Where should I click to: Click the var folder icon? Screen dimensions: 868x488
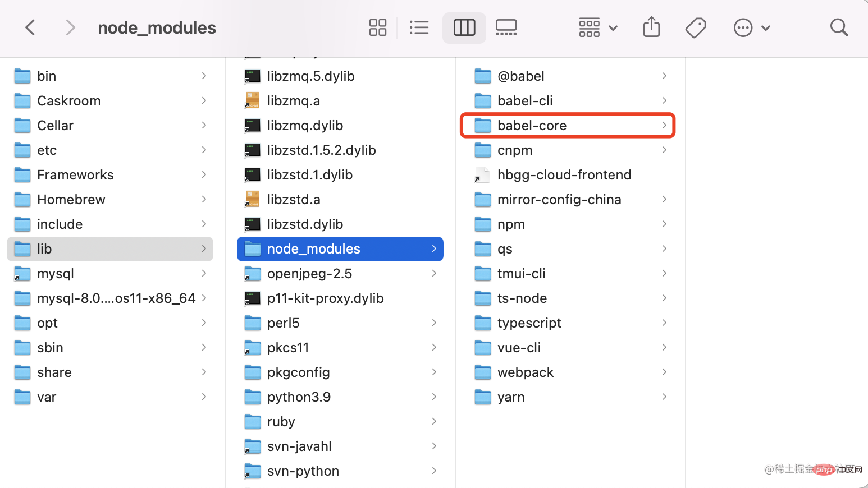(22, 397)
